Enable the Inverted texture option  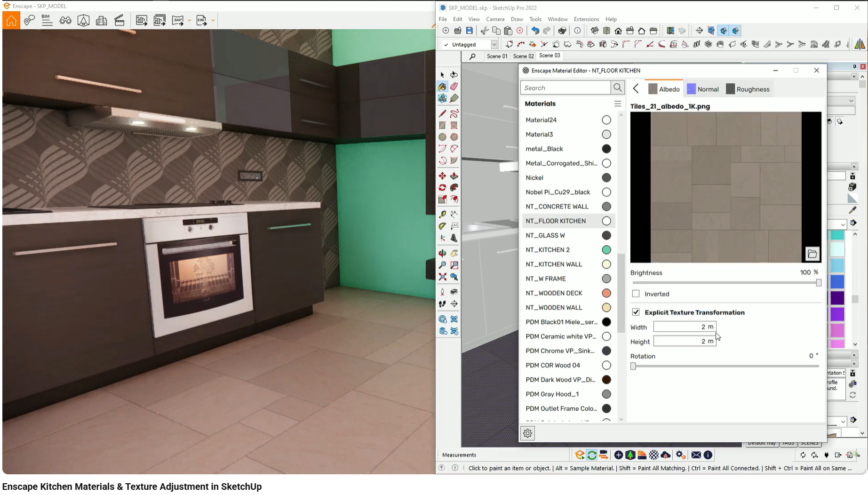[636, 293]
